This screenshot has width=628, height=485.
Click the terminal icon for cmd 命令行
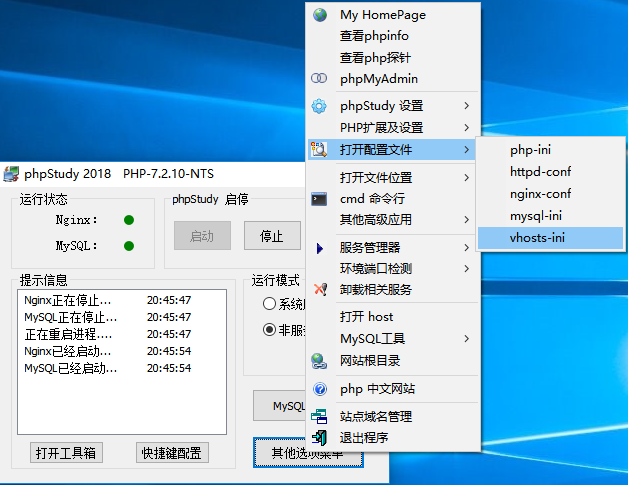[x=319, y=199]
